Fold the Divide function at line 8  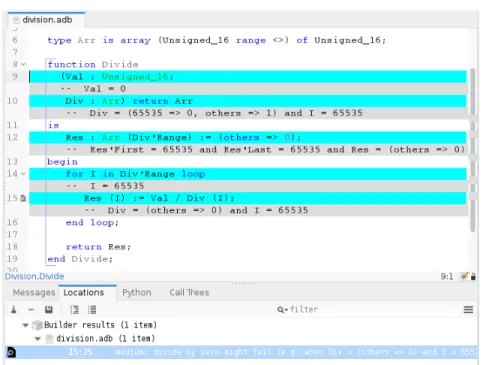coord(23,64)
